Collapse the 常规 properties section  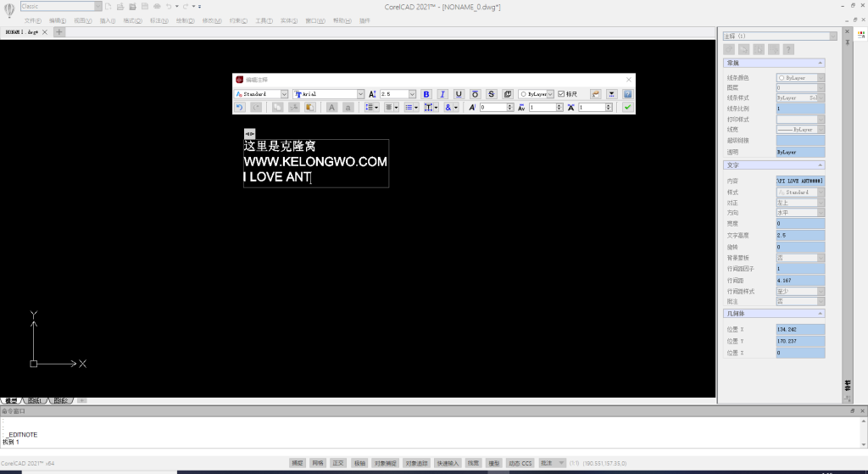pyautogui.click(x=820, y=63)
